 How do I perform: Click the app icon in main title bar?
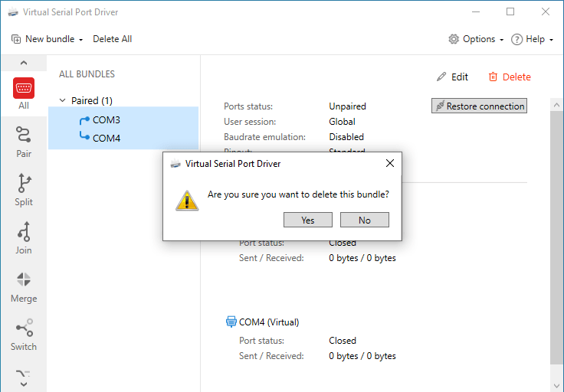click(x=13, y=12)
